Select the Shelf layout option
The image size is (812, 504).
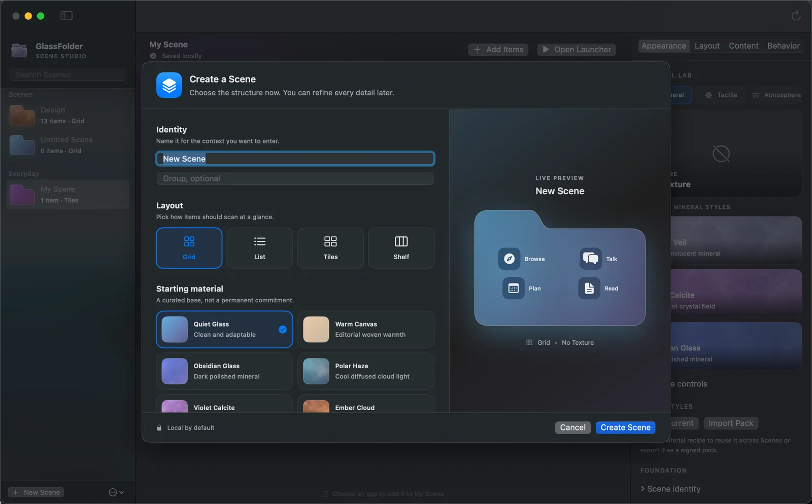tap(401, 248)
